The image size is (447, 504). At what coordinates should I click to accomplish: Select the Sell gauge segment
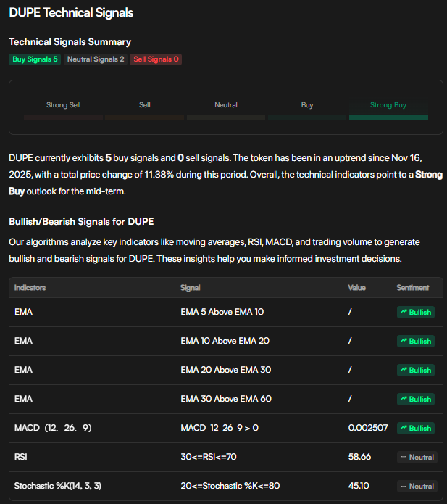[144, 110]
